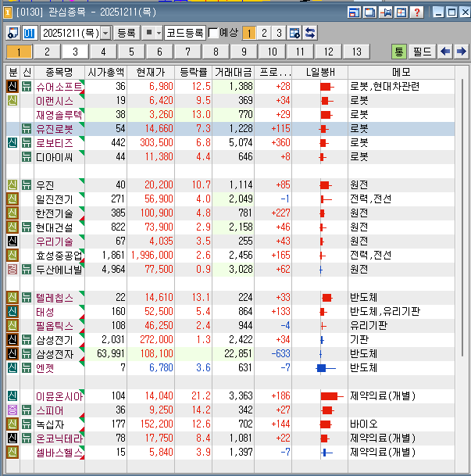This screenshot has width=471, height=476.
Task: Switch to group tab 10
Action: (273, 52)
